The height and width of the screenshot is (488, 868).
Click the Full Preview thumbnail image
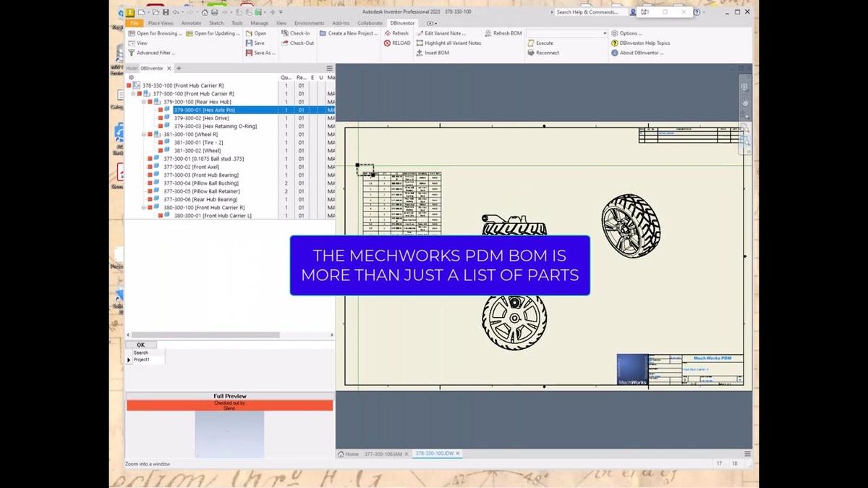229,434
